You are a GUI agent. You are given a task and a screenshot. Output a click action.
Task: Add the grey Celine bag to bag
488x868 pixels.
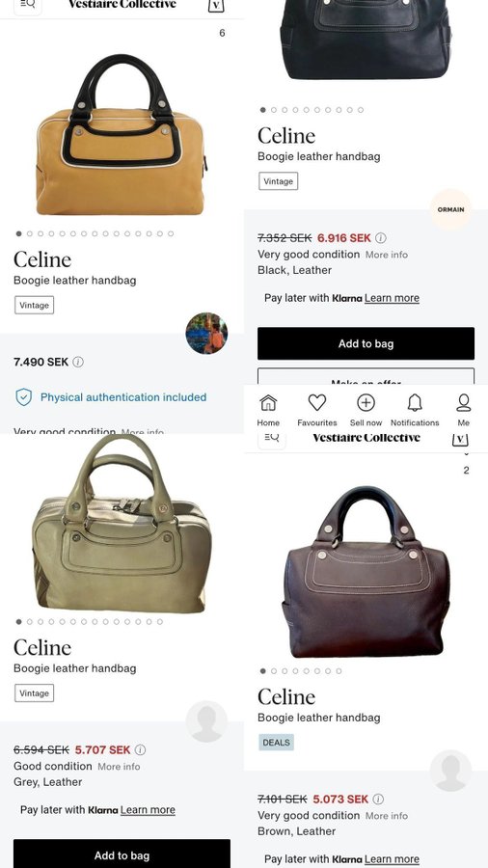122,854
